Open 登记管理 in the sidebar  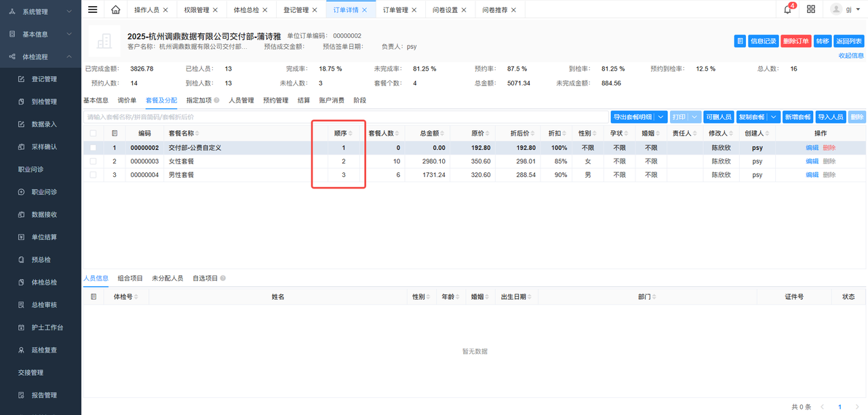click(x=44, y=79)
